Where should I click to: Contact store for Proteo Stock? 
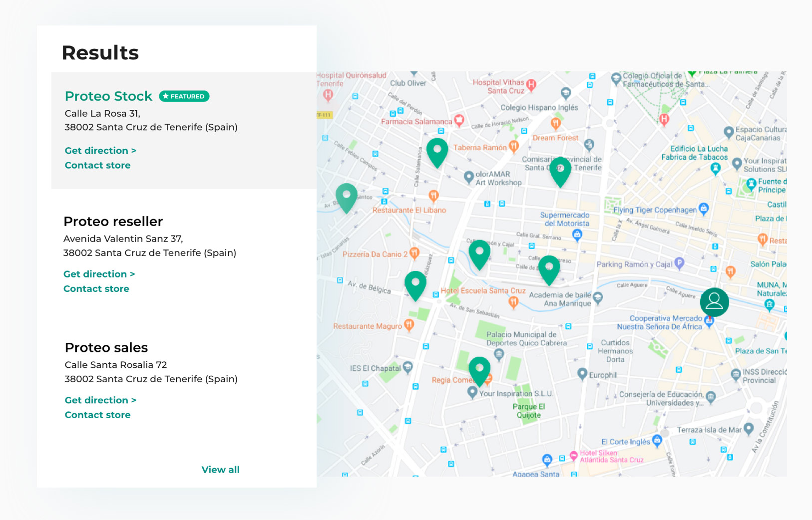[x=97, y=165]
